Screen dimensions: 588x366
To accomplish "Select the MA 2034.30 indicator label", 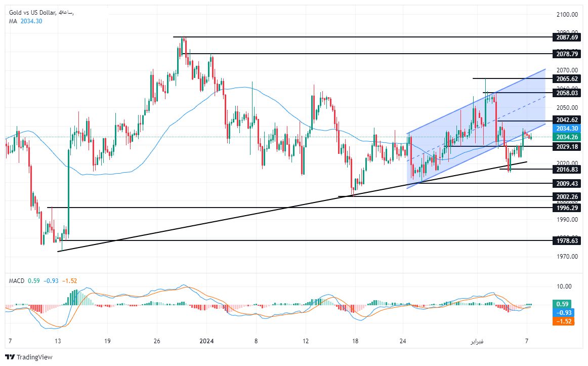I will [x=25, y=21].
